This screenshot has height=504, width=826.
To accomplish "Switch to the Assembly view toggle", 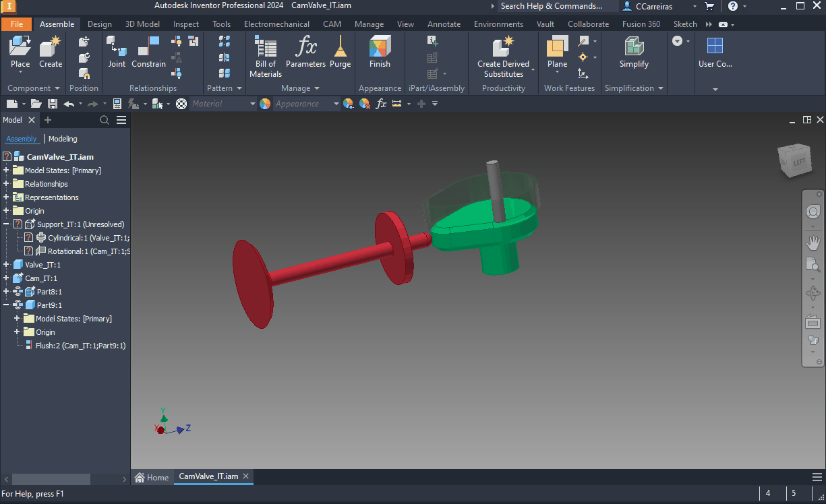I will 22,139.
